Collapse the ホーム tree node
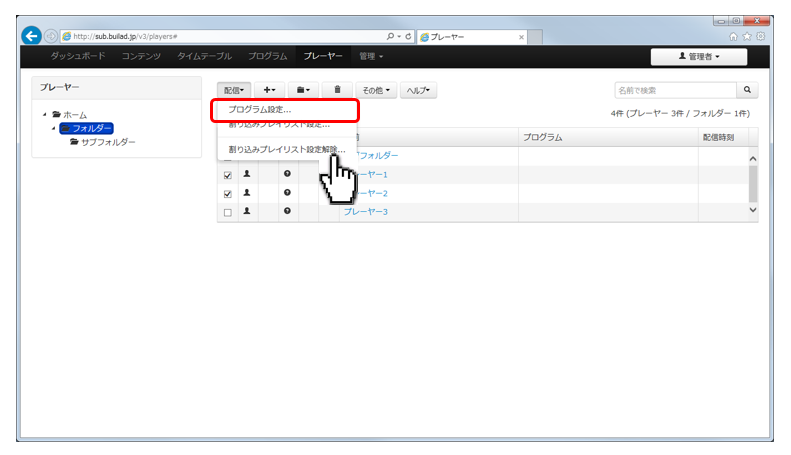791x455 pixels. (44, 115)
